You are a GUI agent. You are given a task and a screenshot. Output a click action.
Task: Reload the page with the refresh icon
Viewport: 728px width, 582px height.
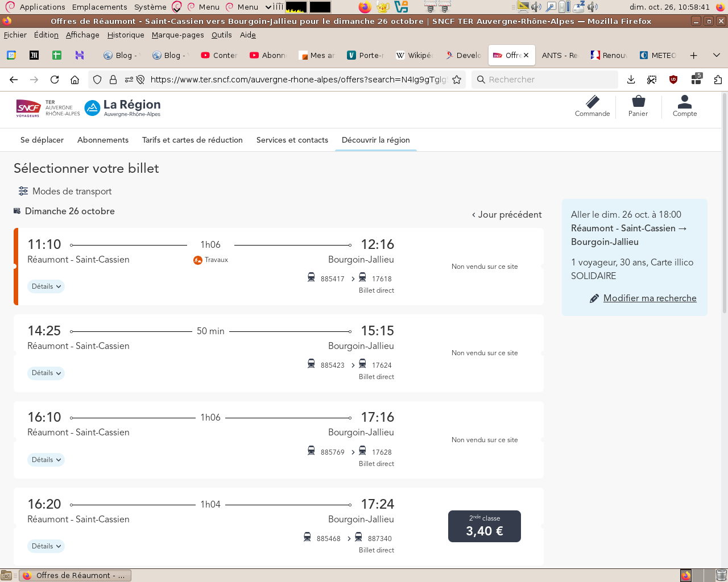click(55, 80)
